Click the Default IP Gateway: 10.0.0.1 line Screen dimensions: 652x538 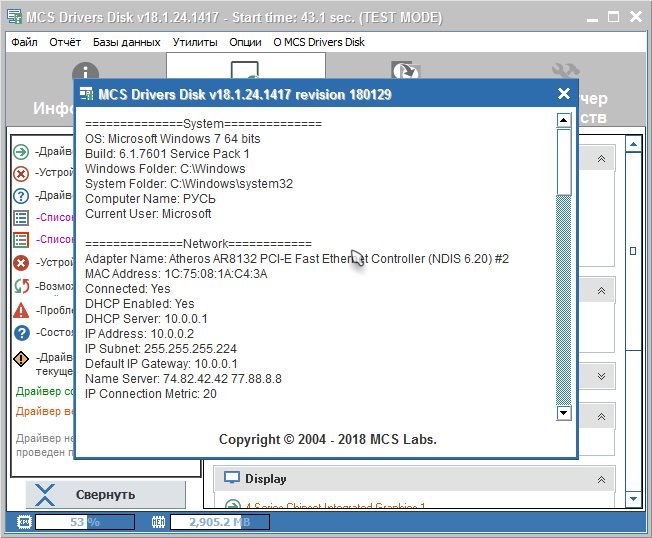click(x=161, y=363)
